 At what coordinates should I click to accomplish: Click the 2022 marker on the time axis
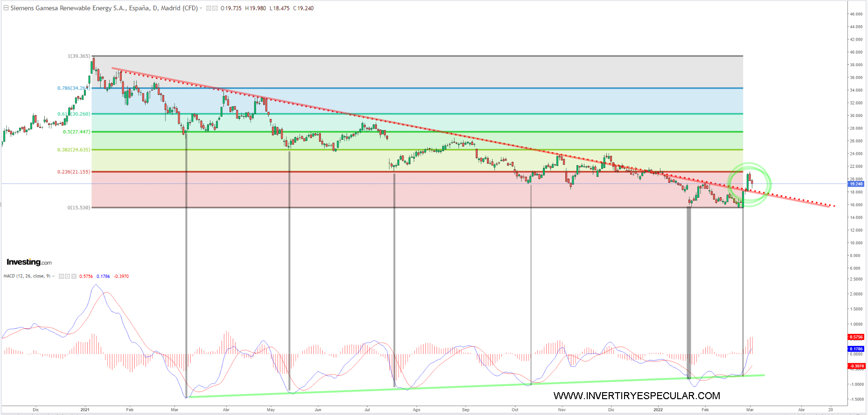point(658,410)
